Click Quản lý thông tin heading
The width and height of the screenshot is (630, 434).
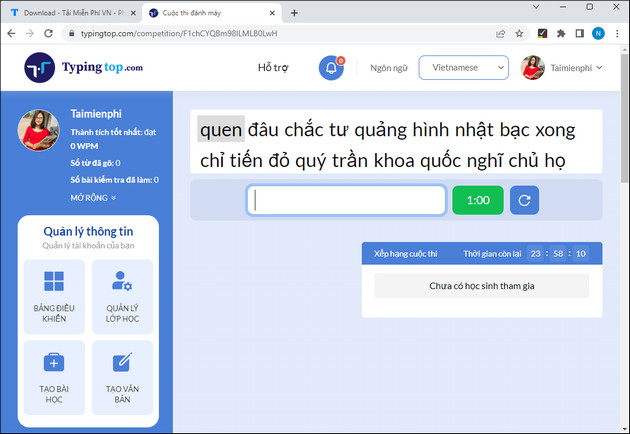point(88,231)
